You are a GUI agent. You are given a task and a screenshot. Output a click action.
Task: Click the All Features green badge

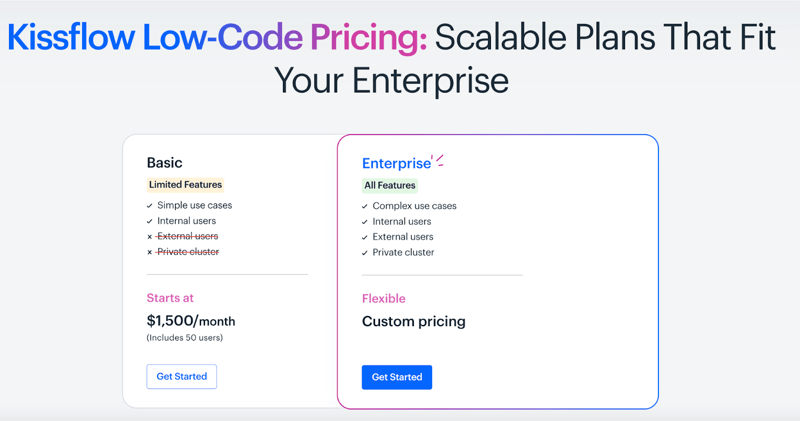(x=390, y=185)
